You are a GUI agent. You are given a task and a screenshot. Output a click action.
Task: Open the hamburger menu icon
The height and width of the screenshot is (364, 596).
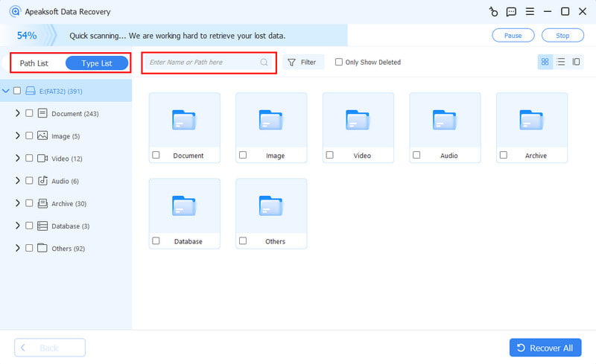pos(530,11)
